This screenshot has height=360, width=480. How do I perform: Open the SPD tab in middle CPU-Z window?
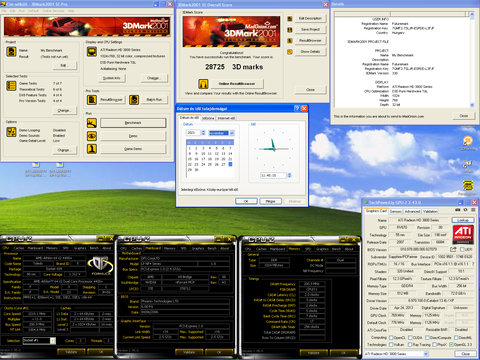pos(184,248)
